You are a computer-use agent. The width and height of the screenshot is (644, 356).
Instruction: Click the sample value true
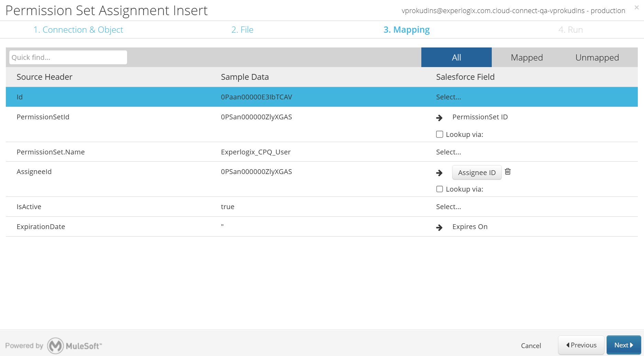click(227, 207)
